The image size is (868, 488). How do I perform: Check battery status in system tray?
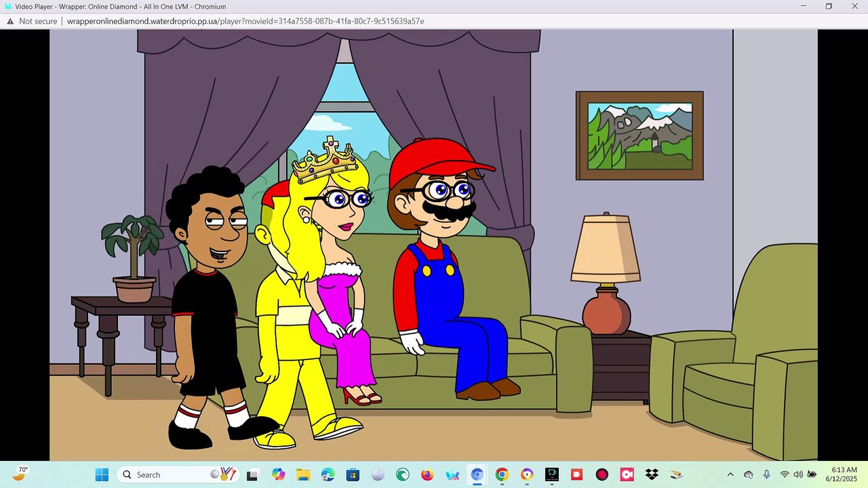click(x=812, y=474)
